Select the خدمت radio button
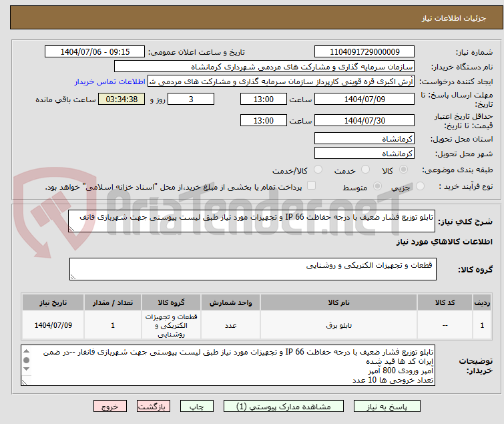The height and width of the screenshot is (424, 504). pyautogui.click(x=365, y=169)
